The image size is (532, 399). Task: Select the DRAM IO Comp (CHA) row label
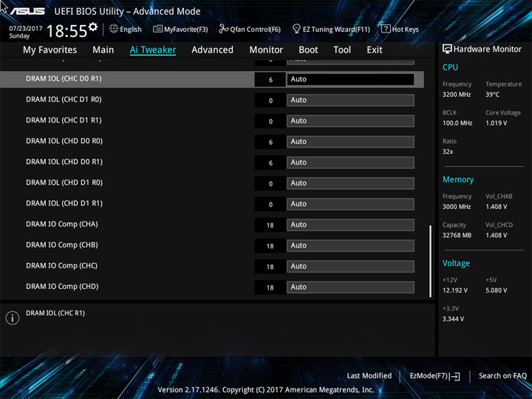62,225
